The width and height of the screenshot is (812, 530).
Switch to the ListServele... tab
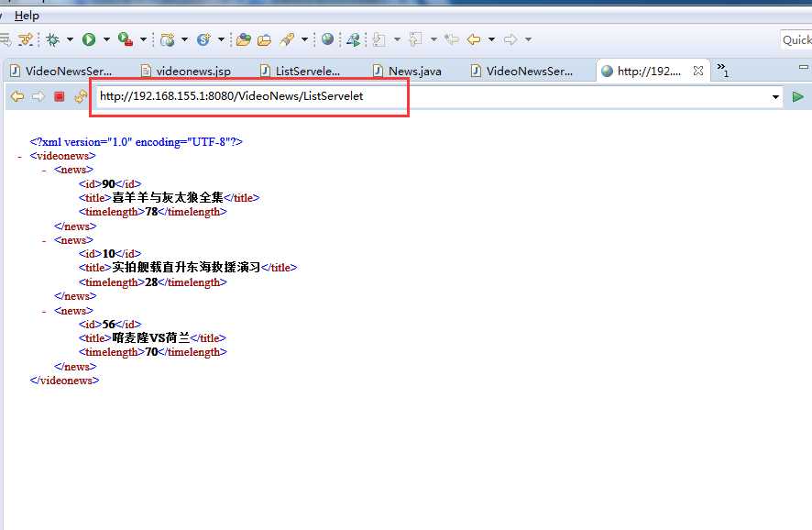click(301, 71)
